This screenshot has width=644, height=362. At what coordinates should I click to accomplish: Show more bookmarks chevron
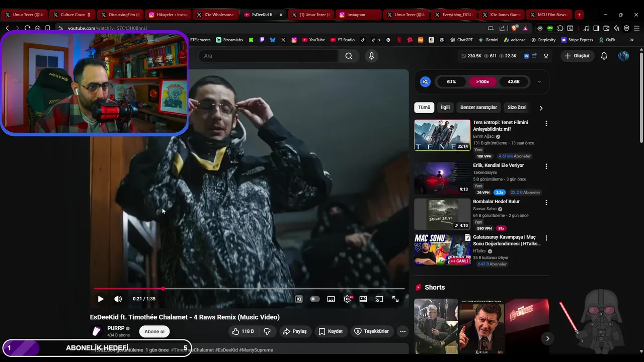pos(631,40)
